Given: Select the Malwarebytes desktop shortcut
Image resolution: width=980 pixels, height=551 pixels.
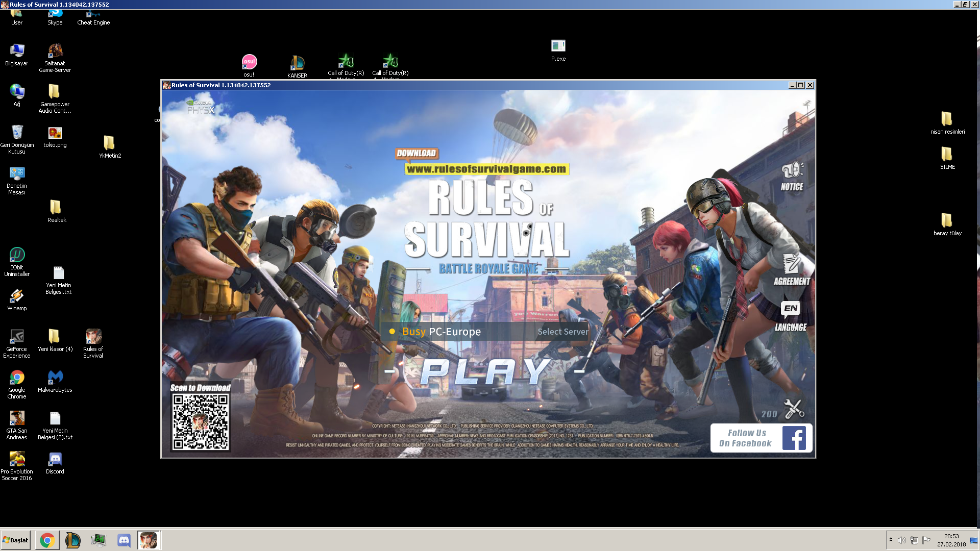Looking at the screenshot, I should [x=55, y=381].
